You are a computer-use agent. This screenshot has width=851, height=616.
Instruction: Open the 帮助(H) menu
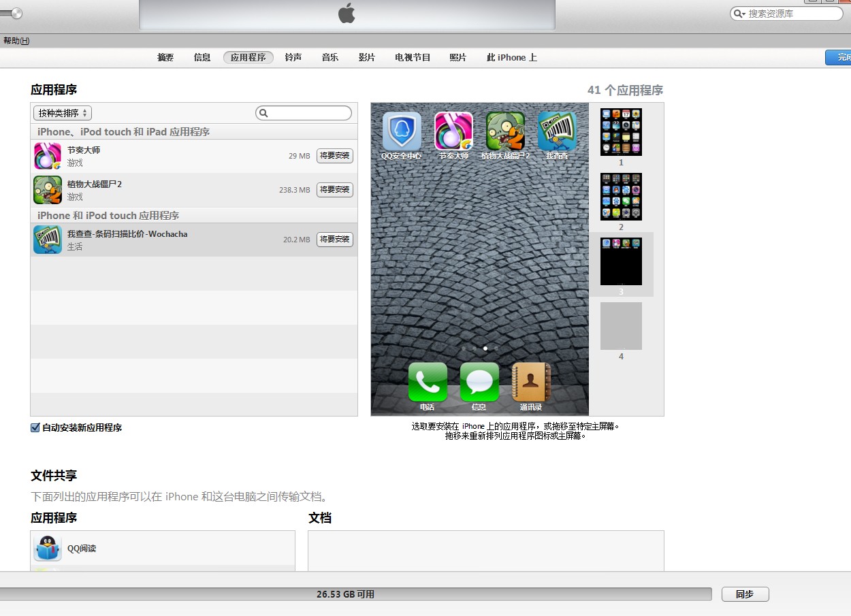[16, 41]
